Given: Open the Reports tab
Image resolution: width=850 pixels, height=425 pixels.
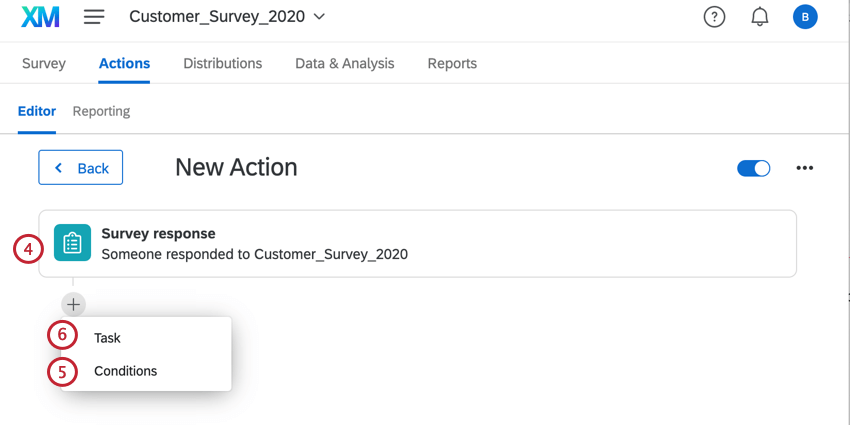Looking at the screenshot, I should click(452, 63).
